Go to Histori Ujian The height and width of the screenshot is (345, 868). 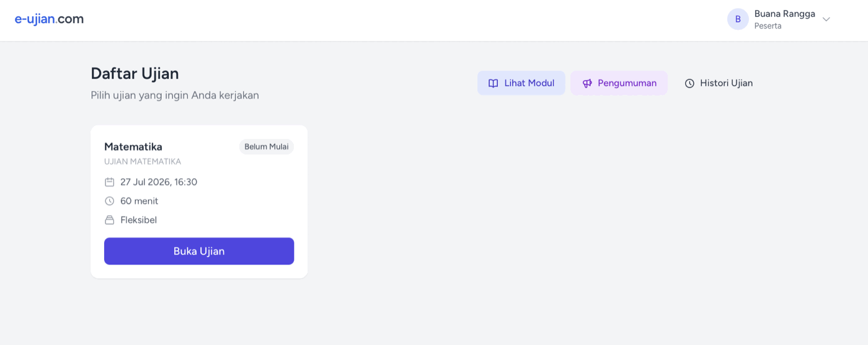719,83
